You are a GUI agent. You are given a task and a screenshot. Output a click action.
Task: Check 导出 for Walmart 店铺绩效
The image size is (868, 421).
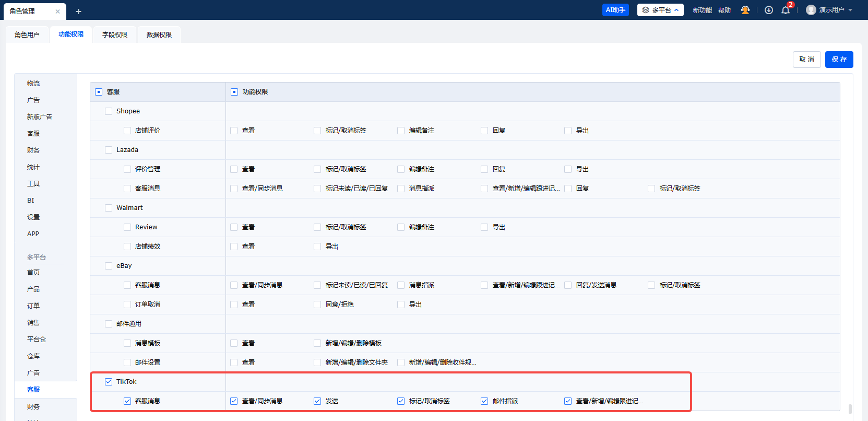coord(317,247)
